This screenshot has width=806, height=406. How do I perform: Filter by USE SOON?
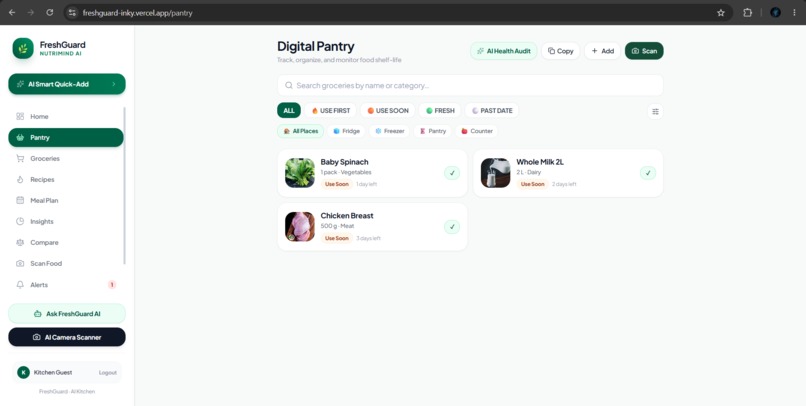[388, 110]
